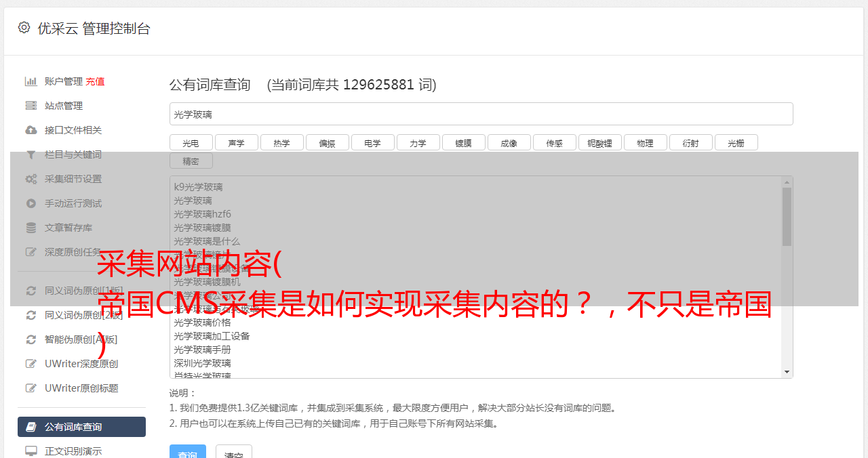Select the 光电 keyword tag
Image resolution: width=868 pixels, height=458 pixels.
click(191, 142)
